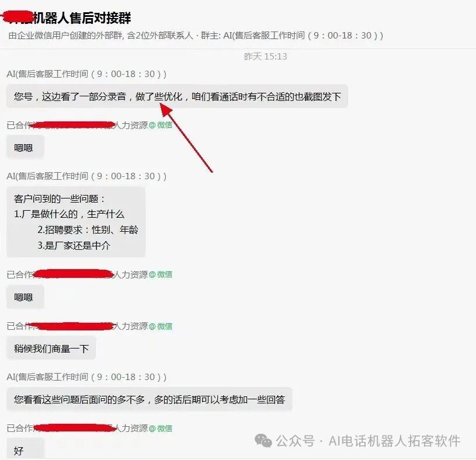The image size is (476, 460).
Task: Click the AI sender name above the 您号 message
Action: [86, 74]
